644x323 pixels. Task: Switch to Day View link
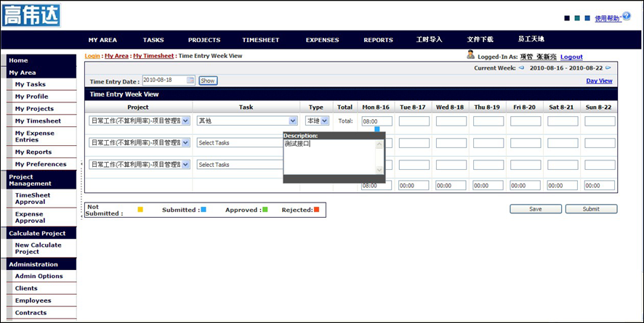[599, 81]
